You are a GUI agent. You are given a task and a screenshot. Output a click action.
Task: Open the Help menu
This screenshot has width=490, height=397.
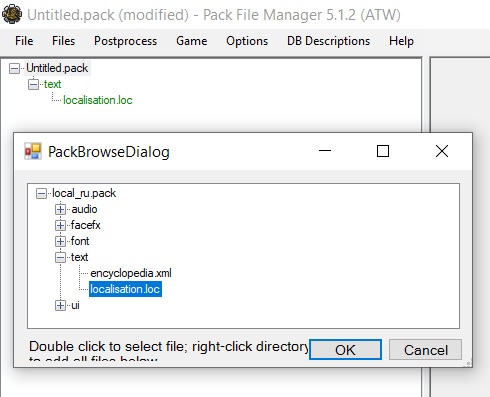pyautogui.click(x=401, y=41)
